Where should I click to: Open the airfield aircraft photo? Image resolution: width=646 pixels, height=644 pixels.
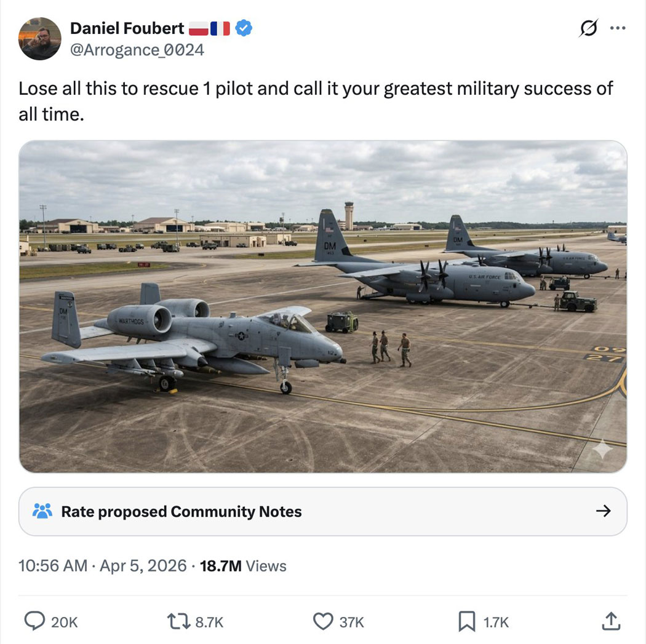point(322,306)
